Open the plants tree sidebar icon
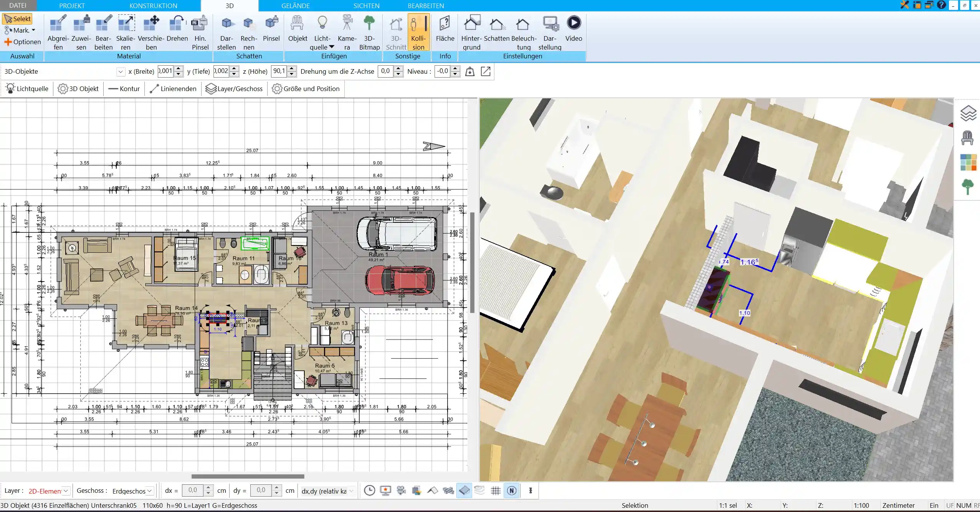Image resolution: width=980 pixels, height=512 pixels. [x=968, y=187]
